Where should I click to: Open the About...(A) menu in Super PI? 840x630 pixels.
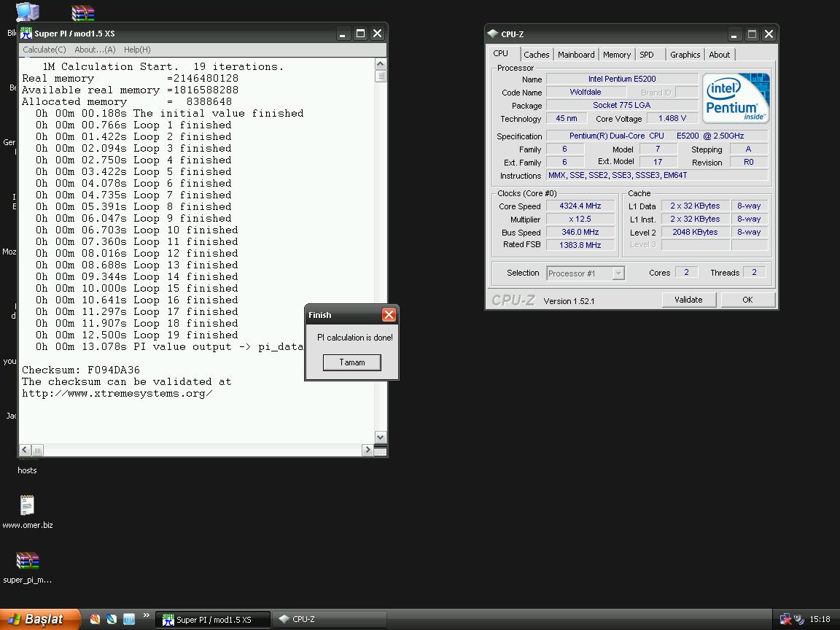[x=95, y=50]
